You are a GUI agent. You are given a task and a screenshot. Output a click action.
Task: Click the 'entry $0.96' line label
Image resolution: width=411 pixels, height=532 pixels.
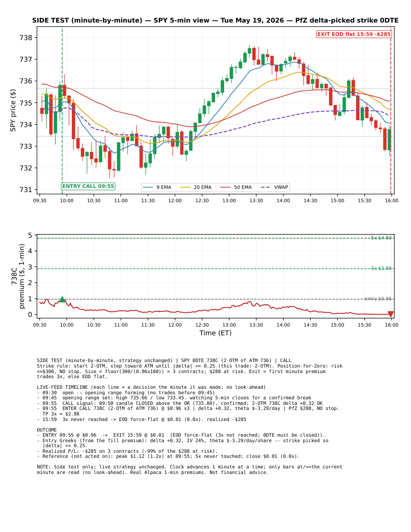click(x=378, y=299)
